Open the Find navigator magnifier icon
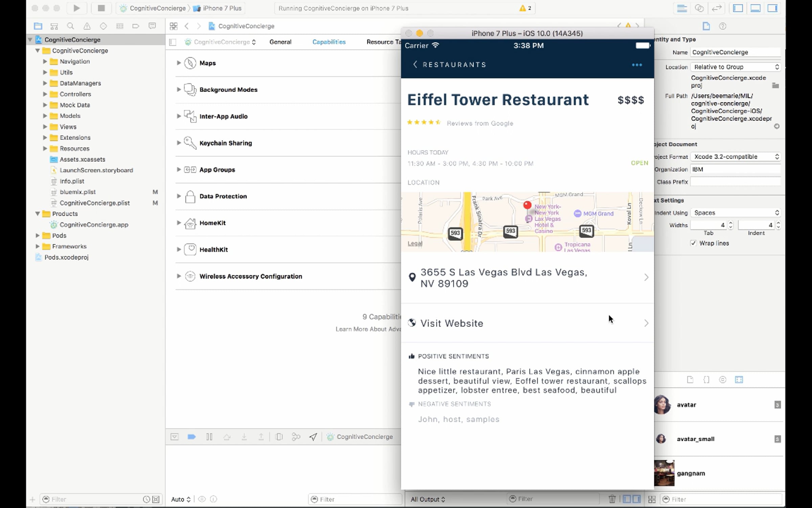 pos(70,26)
